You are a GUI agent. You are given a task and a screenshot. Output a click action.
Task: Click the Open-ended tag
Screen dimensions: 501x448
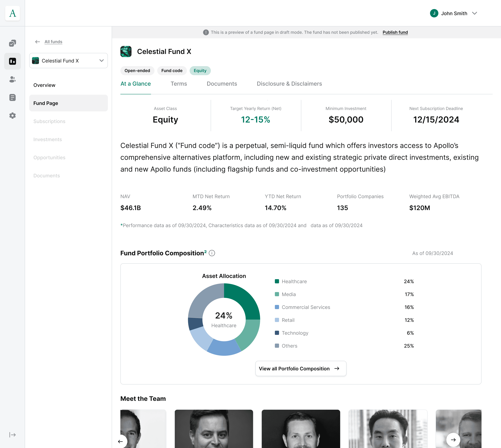[137, 71]
